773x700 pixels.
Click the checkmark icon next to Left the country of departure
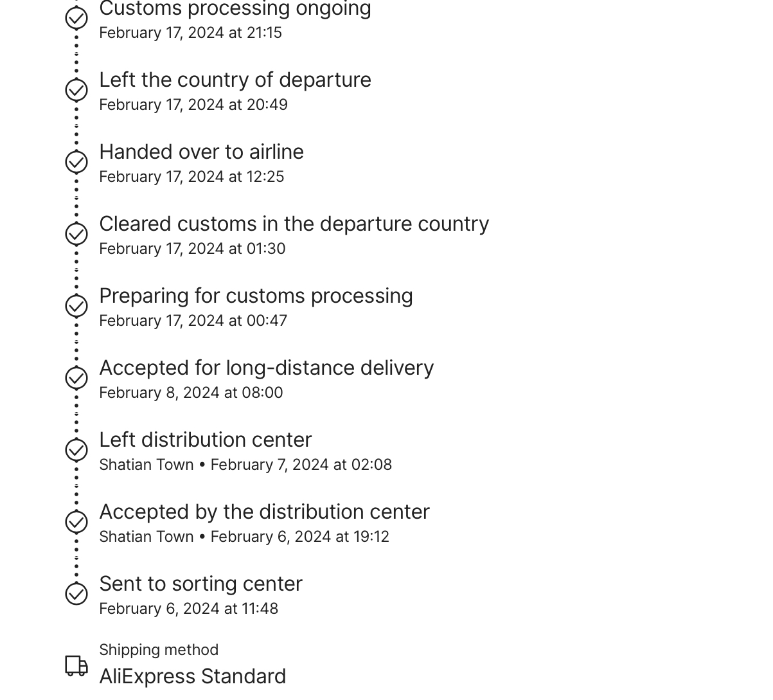76,90
